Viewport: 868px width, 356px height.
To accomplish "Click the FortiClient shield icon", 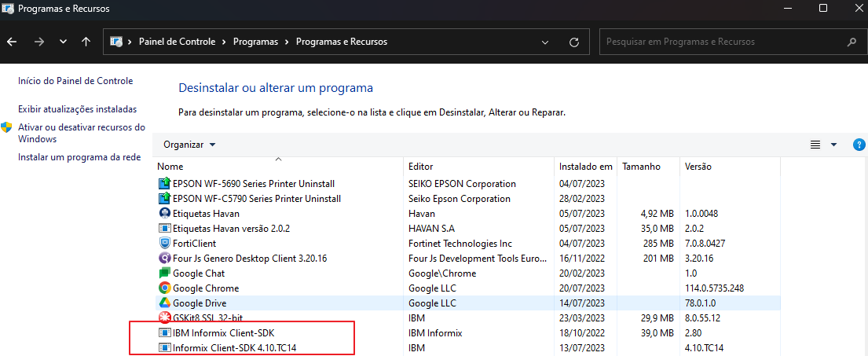I will 165,244.
